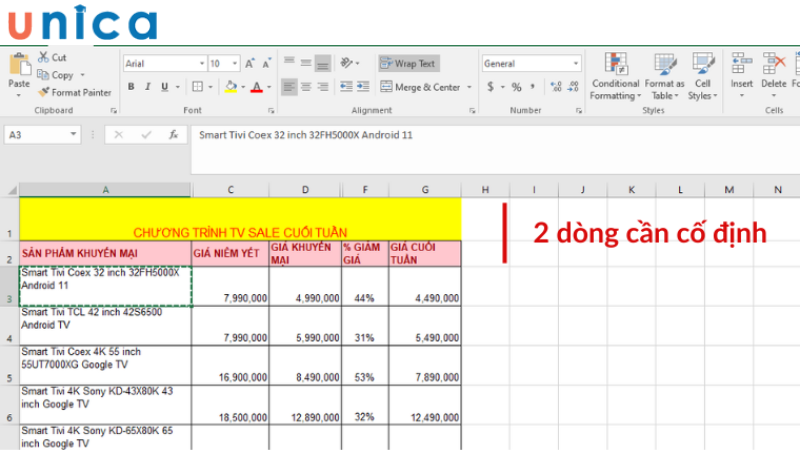Click Merge & Center button
The height and width of the screenshot is (450, 800).
coord(421,87)
